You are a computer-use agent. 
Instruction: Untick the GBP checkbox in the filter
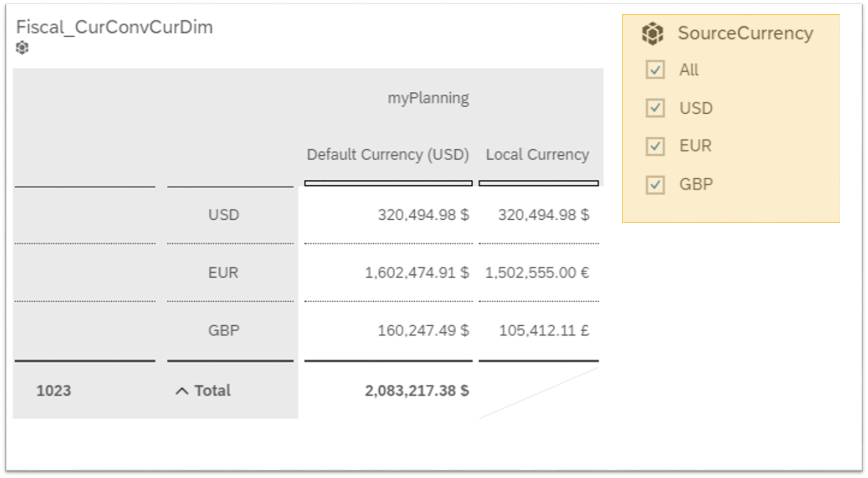[655, 185]
